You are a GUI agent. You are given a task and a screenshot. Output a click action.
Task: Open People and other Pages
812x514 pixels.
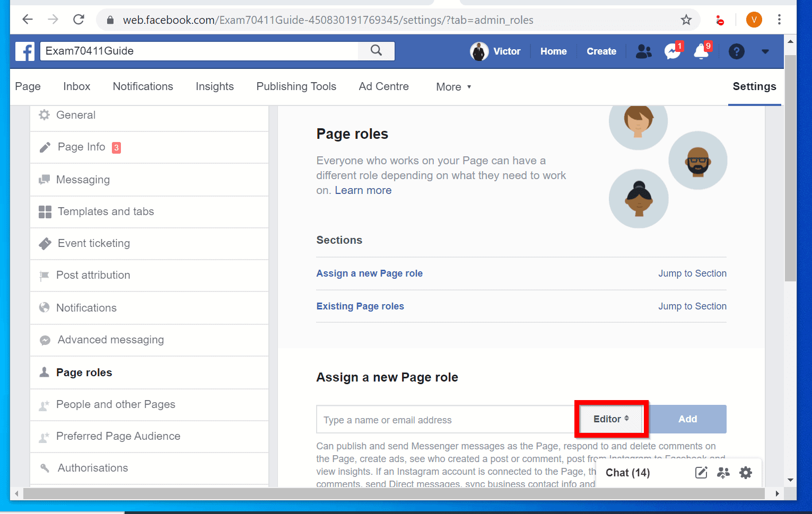click(150, 405)
